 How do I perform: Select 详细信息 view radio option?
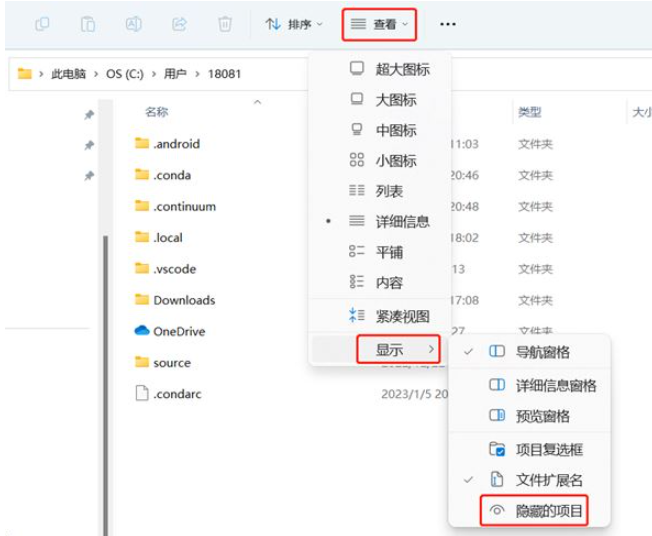[x=380, y=221]
